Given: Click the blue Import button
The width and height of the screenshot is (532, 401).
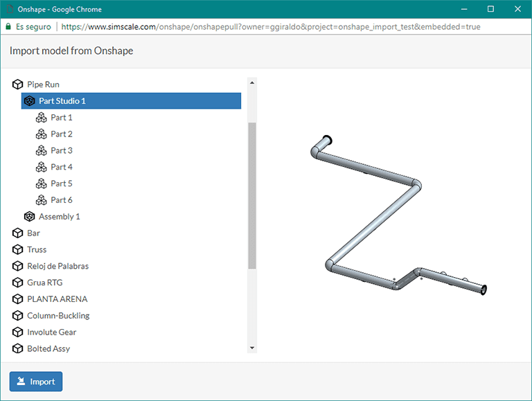Looking at the screenshot, I should pos(36,382).
